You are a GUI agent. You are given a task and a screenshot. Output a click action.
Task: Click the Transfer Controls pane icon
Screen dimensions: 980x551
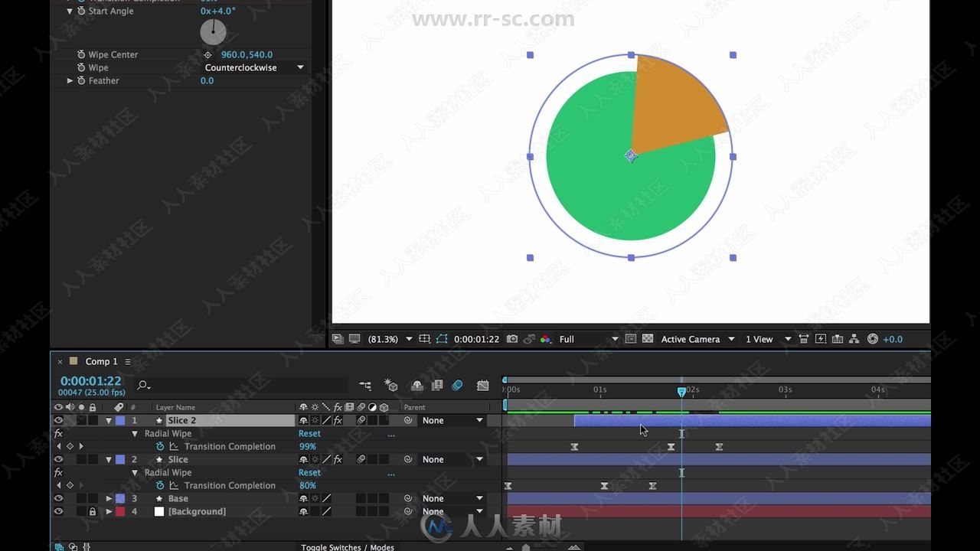(x=73, y=546)
